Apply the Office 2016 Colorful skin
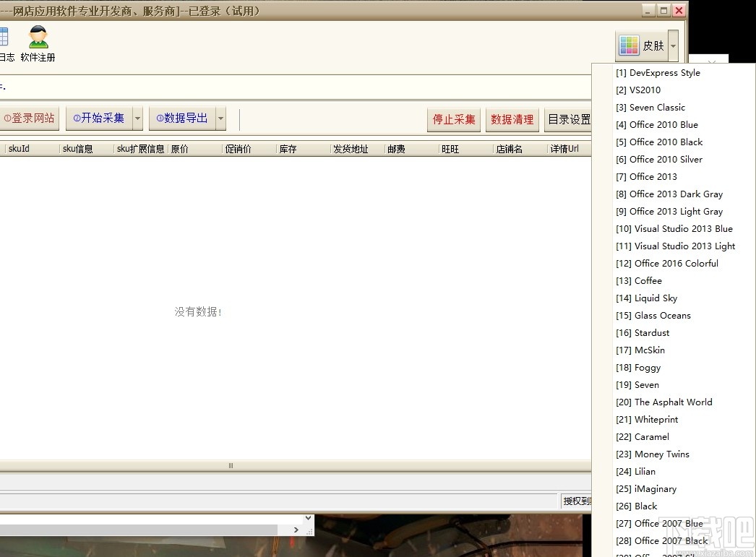Screen dimensions: 756x557 click(x=667, y=264)
